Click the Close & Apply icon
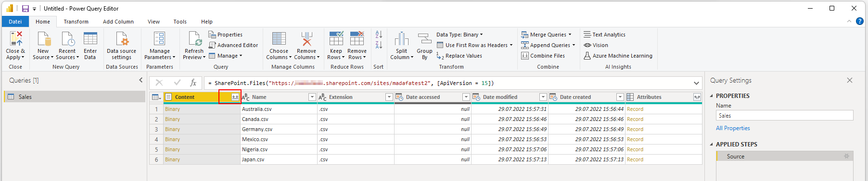The width and height of the screenshot is (868, 181). click(x=15, y=38)
